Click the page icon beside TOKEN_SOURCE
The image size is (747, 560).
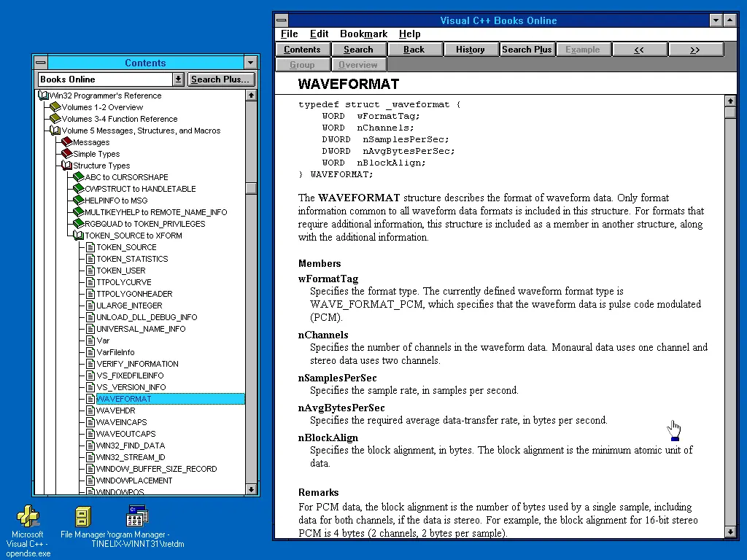(90, 247)
